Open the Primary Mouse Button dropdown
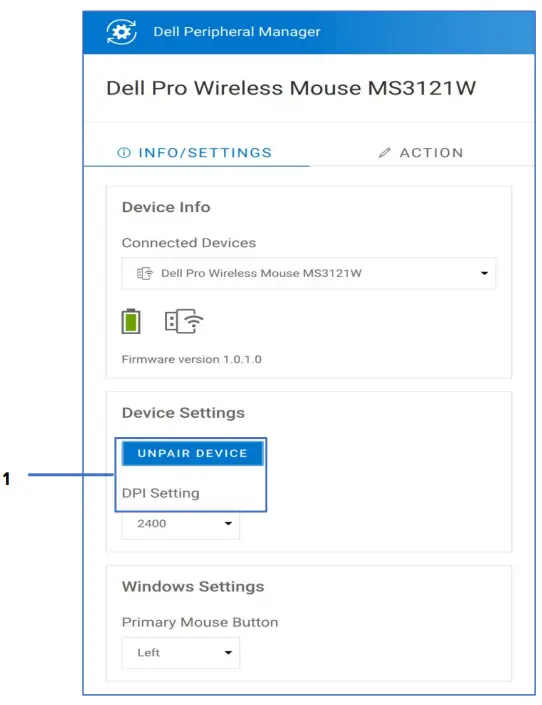The image size is (542, 705). coord(180,652)
